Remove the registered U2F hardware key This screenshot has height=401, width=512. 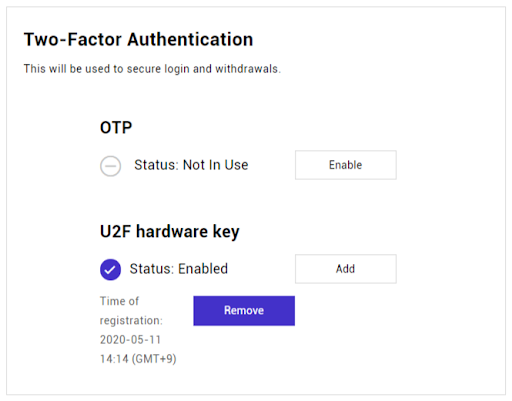click(x=244, y=311)
